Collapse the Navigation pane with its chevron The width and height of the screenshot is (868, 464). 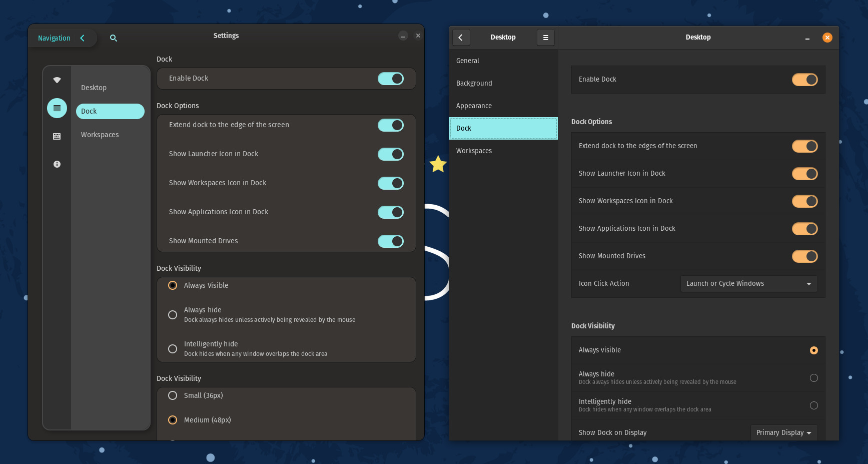pyautogui.click(x=82, y=38)
